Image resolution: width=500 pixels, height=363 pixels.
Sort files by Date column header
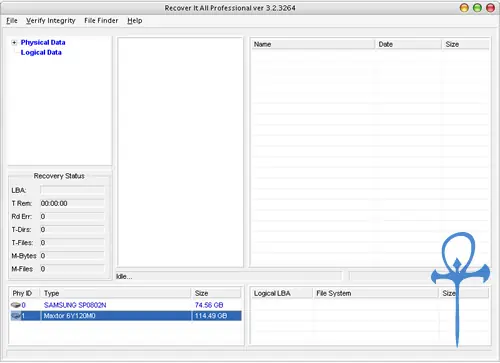409,44
